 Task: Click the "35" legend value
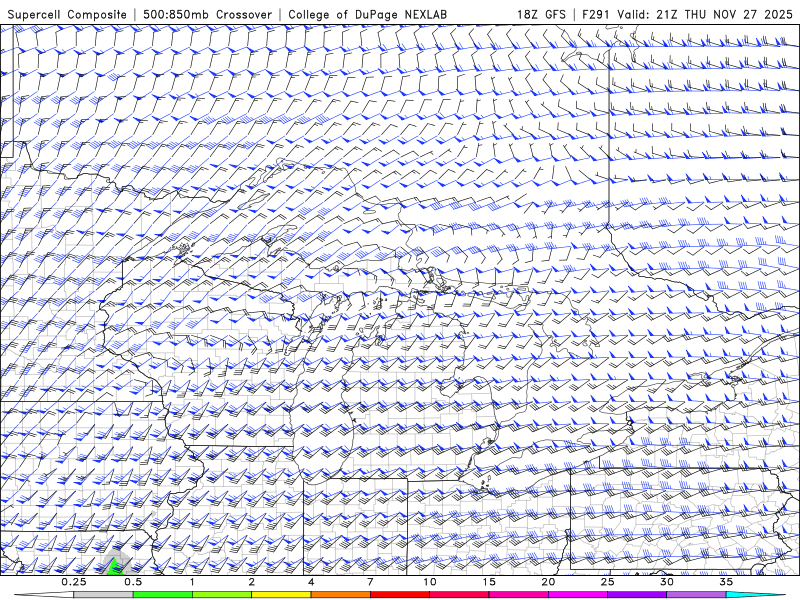click(726, 582)
